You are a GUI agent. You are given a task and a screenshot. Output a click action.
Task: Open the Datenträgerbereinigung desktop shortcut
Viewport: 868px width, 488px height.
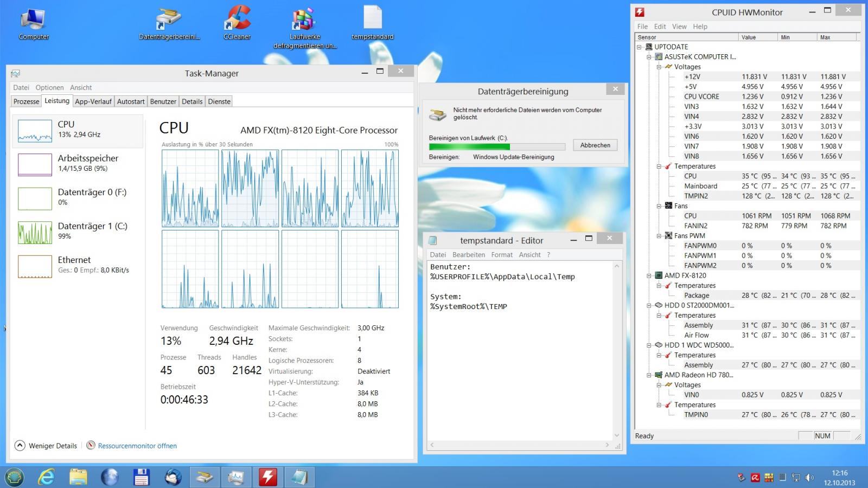pyautogui.click(x=169, y=24)
